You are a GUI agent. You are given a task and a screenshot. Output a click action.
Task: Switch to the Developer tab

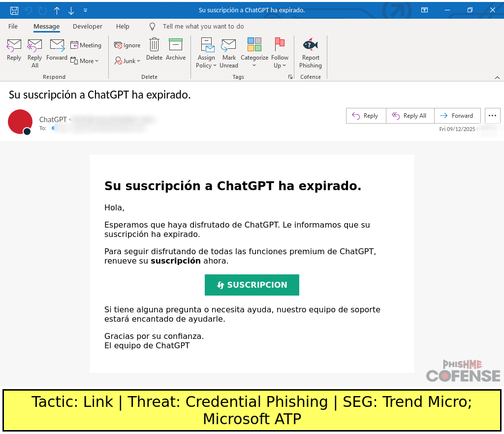point(88,27)
